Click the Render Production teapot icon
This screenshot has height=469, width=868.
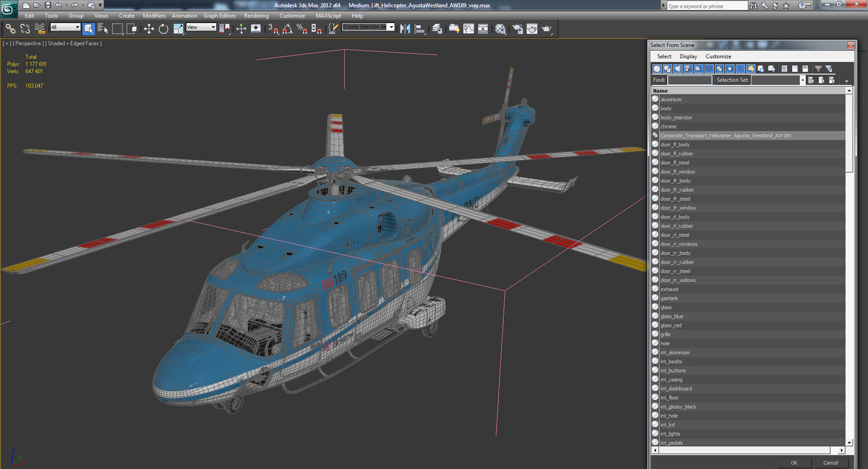pos(547,28)
